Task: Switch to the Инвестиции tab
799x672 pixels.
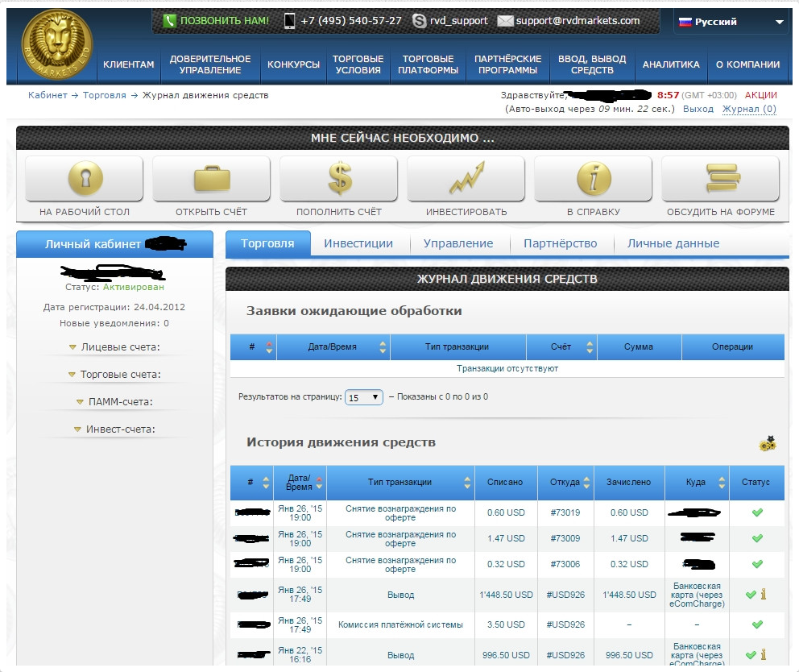Action: 358,243
